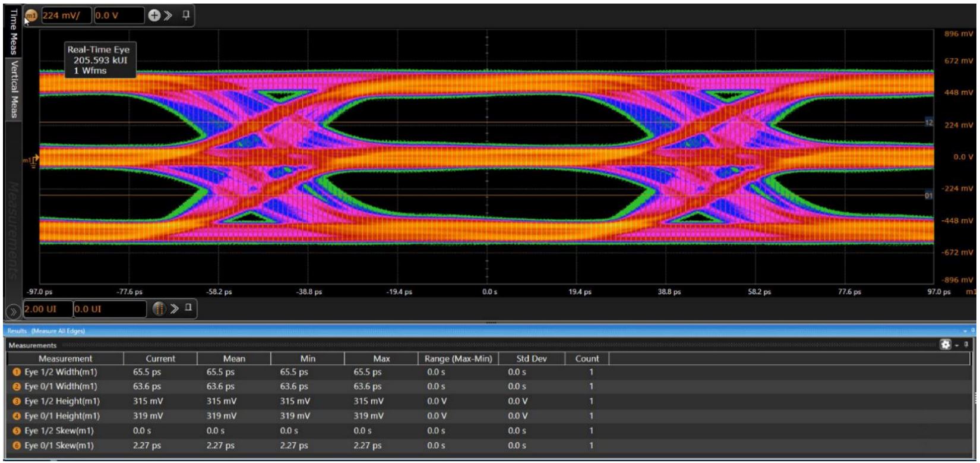Edit the 0.0 V vertical offset field
Viewport: 980px width, 463px height.
coord(119,16)
